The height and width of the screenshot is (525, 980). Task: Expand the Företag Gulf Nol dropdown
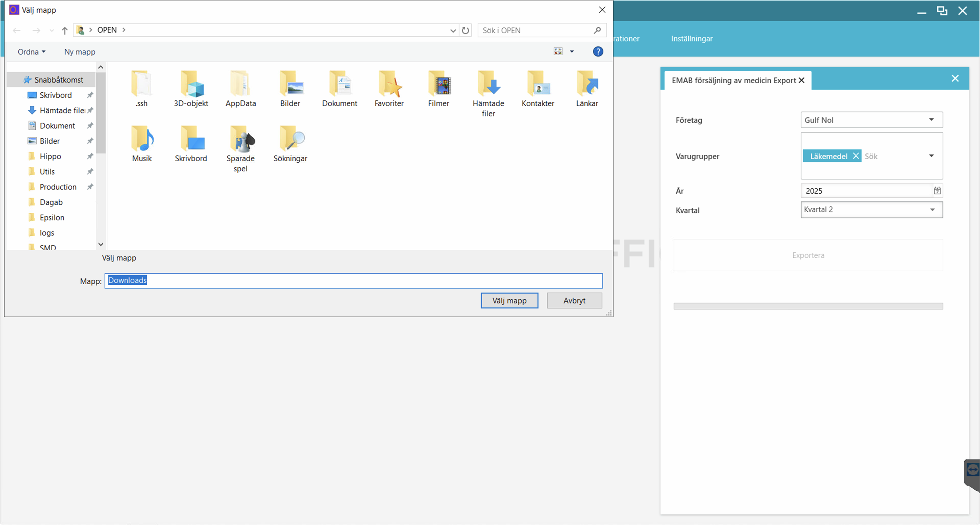point(931,120)
